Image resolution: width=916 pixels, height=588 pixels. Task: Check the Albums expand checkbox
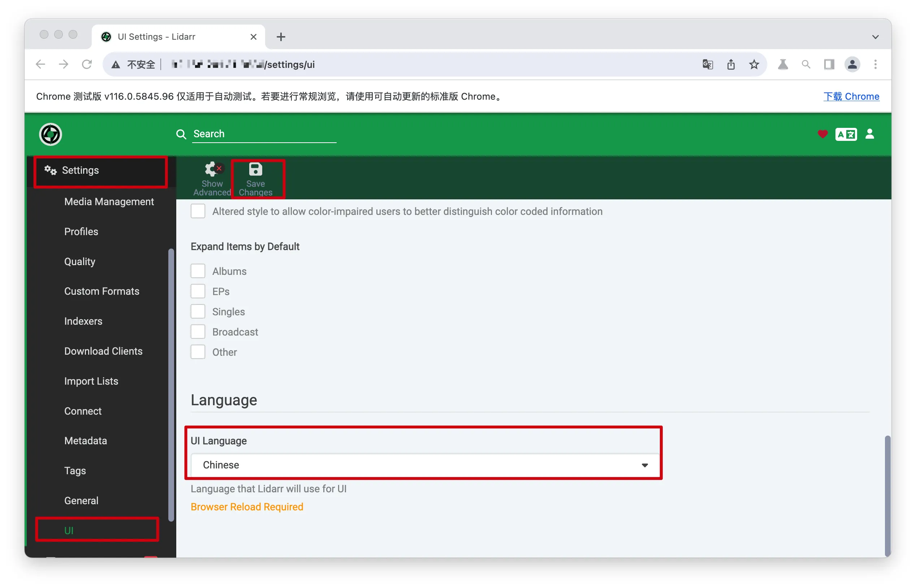[198, 271]
